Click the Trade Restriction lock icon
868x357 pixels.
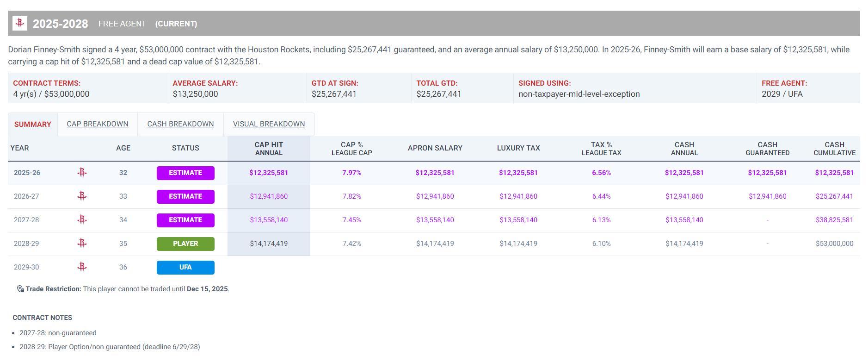[x=20, y=289]
